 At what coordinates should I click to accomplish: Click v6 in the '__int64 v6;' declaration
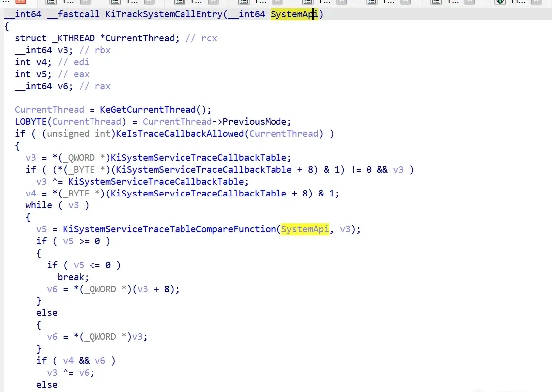coord(63,86)
